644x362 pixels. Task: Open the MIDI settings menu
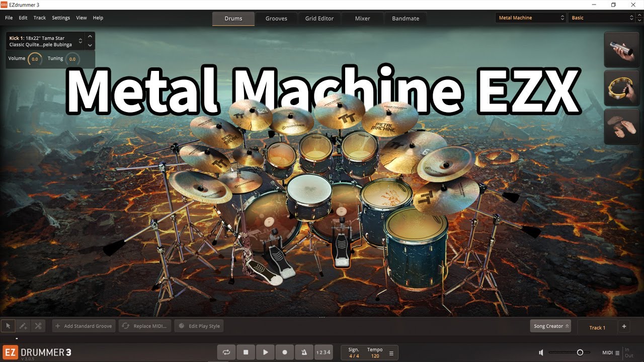pos(610,353)
